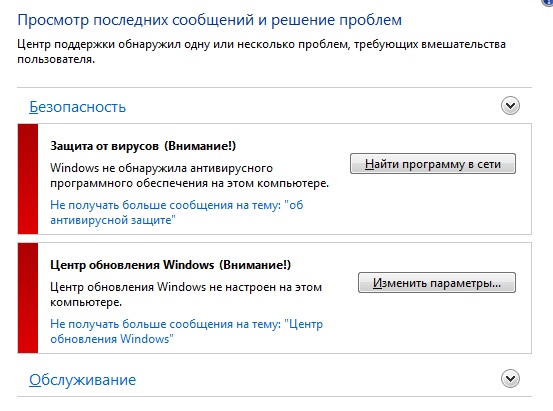
Task: Click the Windows не обнаружила антивирусного message text
Action: pos(189,175)
